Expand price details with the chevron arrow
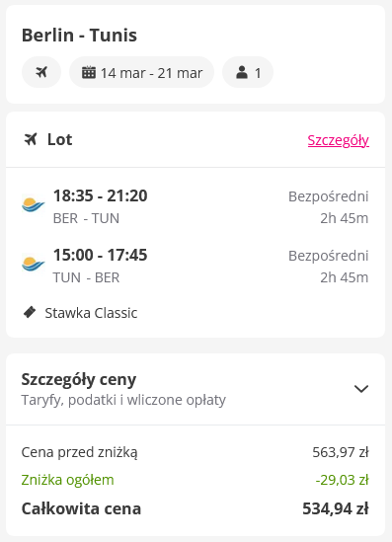 coord(361,389)
